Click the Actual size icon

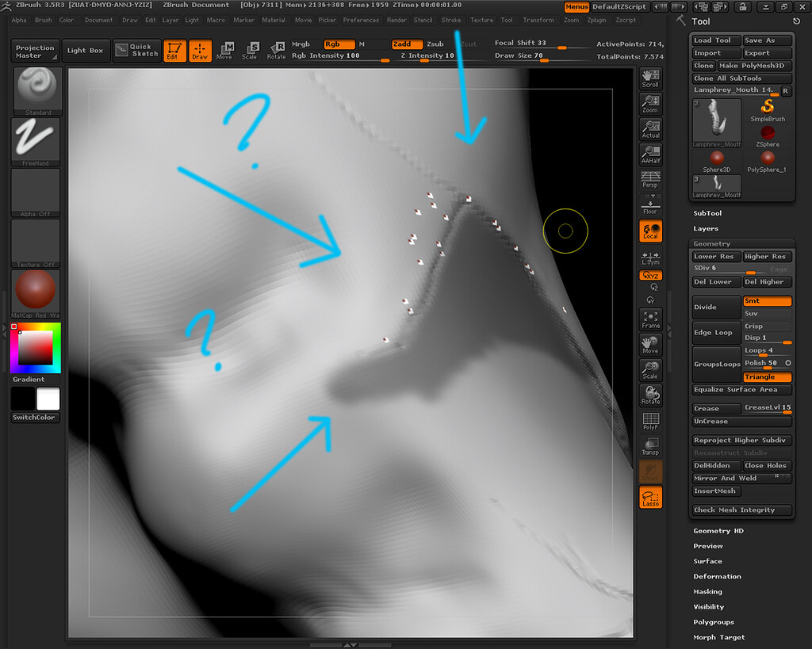650,129
